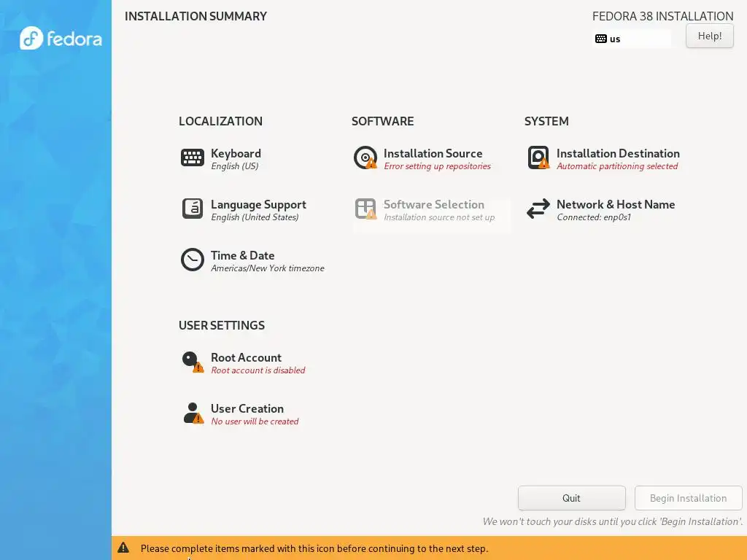Open Installation Destination label

(x=618, y=153)
